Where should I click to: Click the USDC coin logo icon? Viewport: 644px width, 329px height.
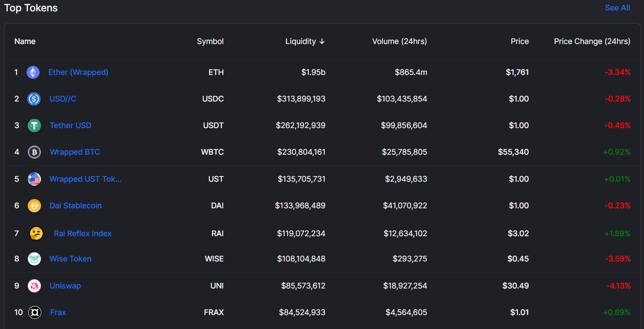tap(34, 99)
